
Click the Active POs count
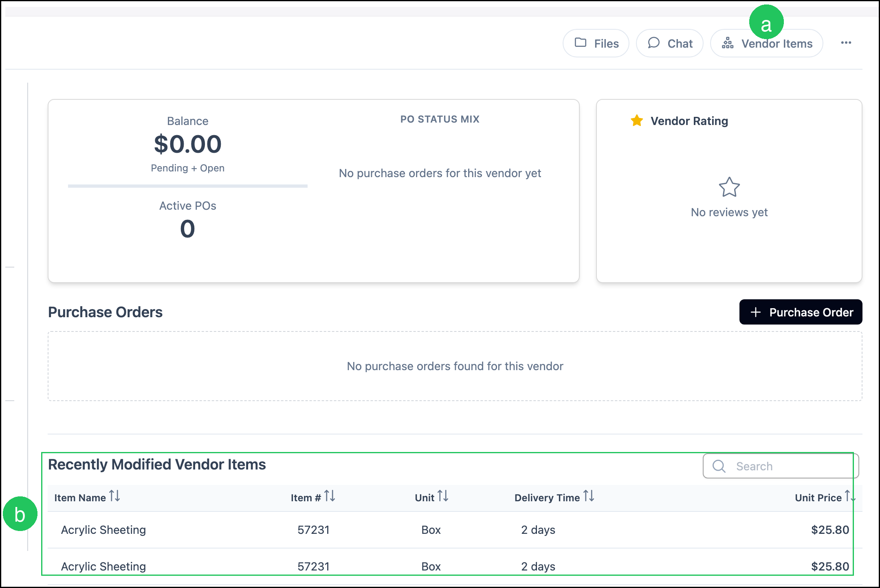pos(188,228)
